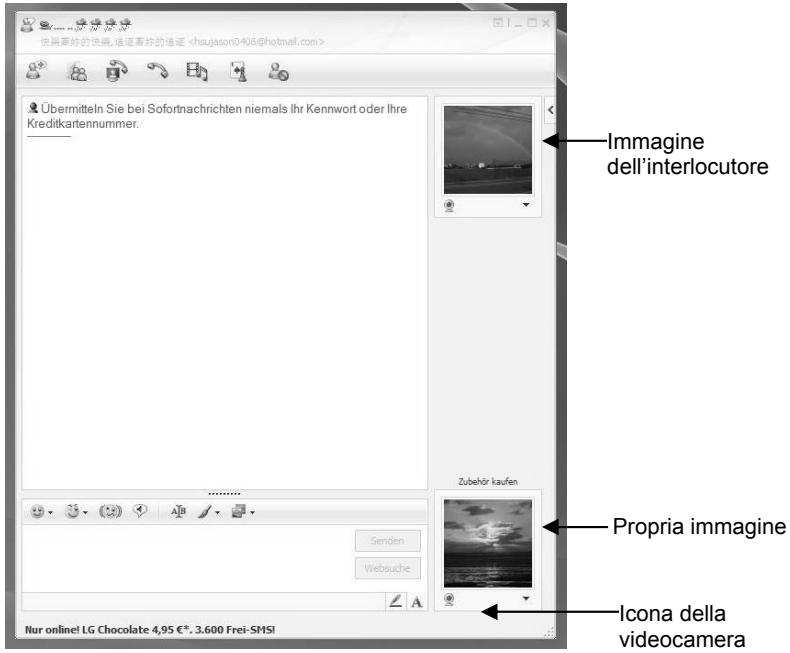Viewport: 790px width, 653px height.
Task: Click the invite contact icon in toolbar
Action: point(36,71)
